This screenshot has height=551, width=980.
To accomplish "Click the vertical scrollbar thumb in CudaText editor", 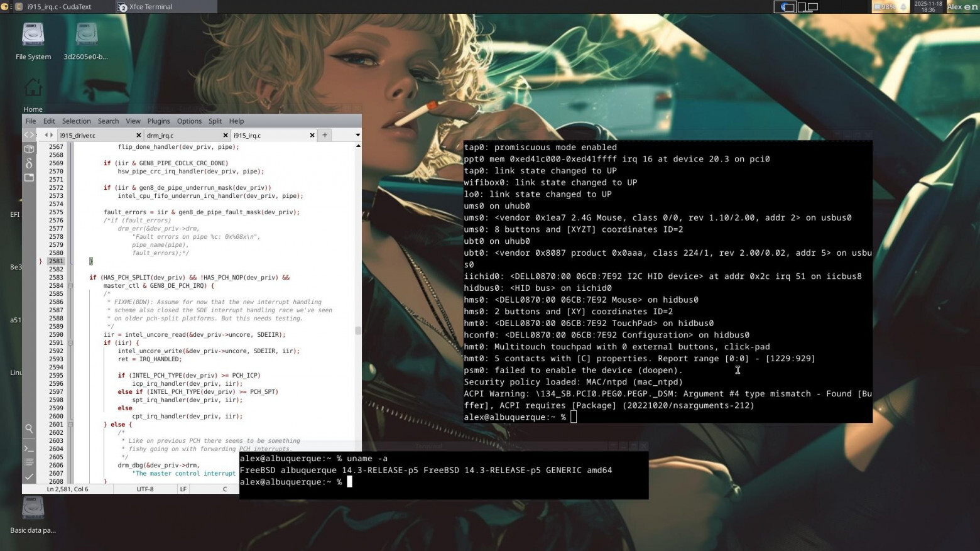I will (x=358, y=330).
